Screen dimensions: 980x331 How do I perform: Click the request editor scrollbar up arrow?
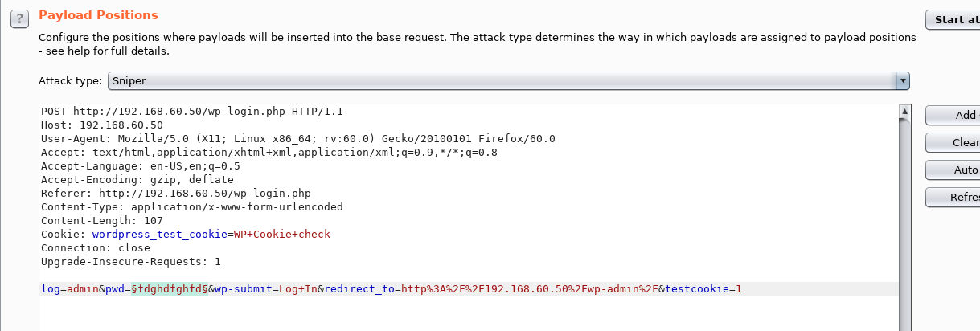click(x=904, y=112)
